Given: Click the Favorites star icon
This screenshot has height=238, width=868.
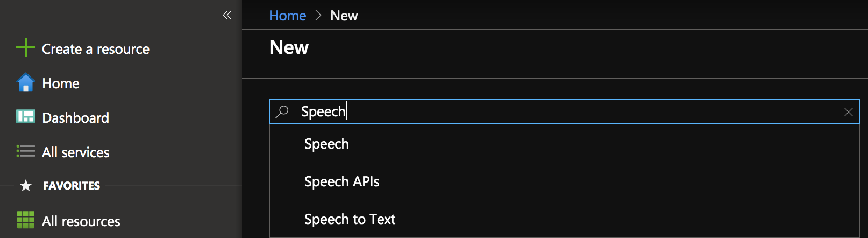Looking at the screenshot, I should pos(25,186).
